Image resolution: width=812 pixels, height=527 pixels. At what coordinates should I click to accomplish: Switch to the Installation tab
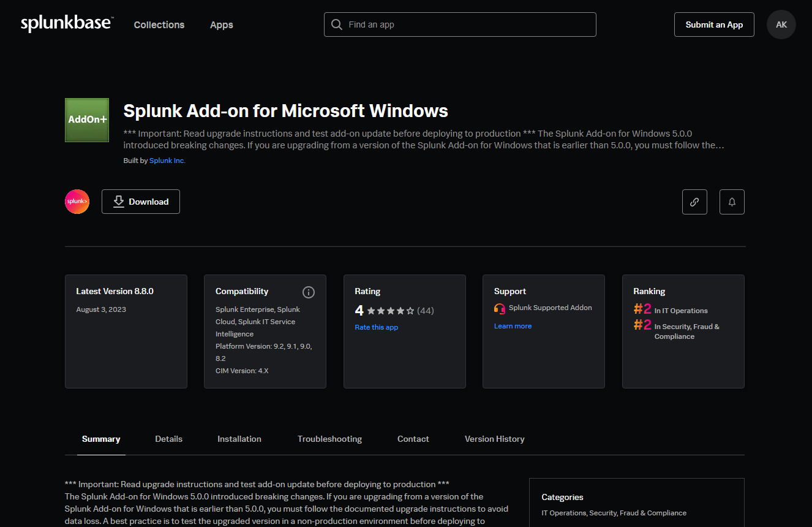(239, 439)
